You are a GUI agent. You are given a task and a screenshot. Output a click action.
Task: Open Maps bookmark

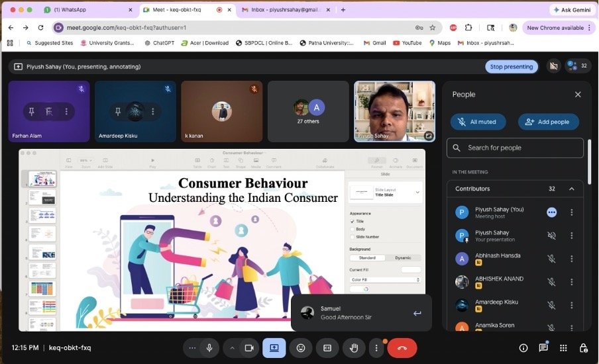(x=440, y=43)
